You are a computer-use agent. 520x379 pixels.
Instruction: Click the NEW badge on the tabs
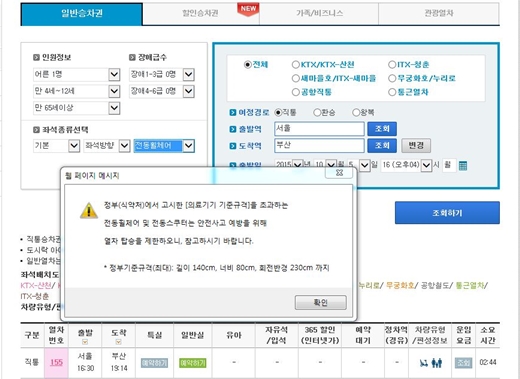click(x=248, y=9)
